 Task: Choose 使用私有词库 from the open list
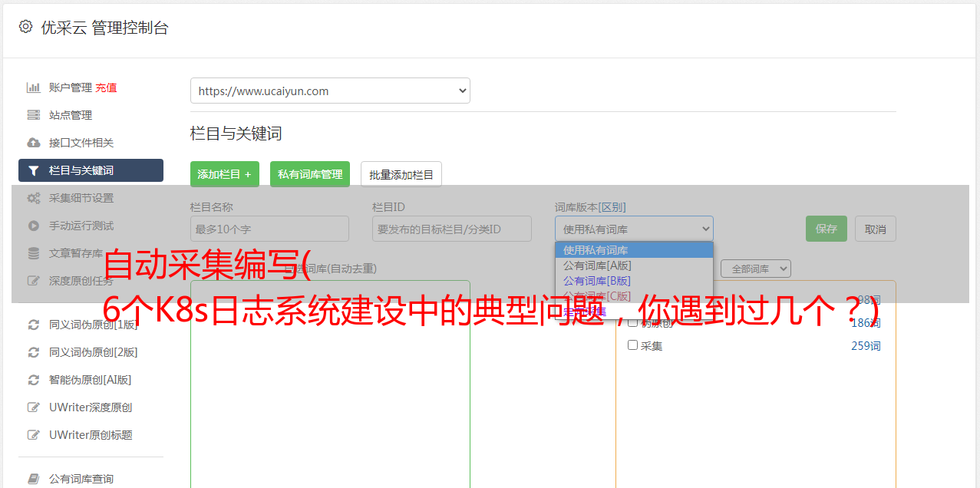coord(634,249)
